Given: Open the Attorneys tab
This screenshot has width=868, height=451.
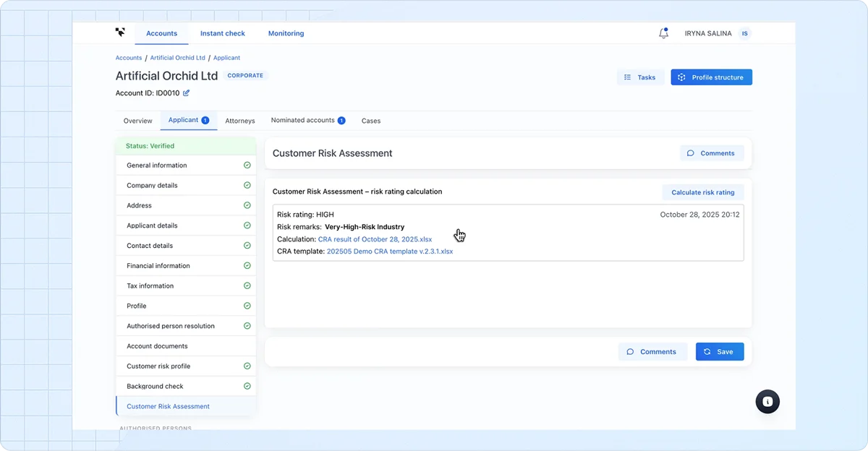Looking at the screenshot, I should pyautogui.click(x=240, y=121).
